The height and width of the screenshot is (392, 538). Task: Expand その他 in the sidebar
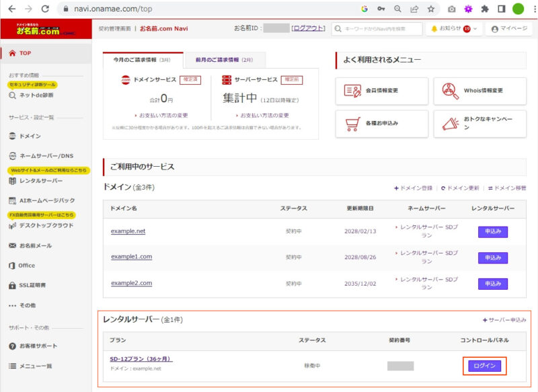[x=27, y=305]
